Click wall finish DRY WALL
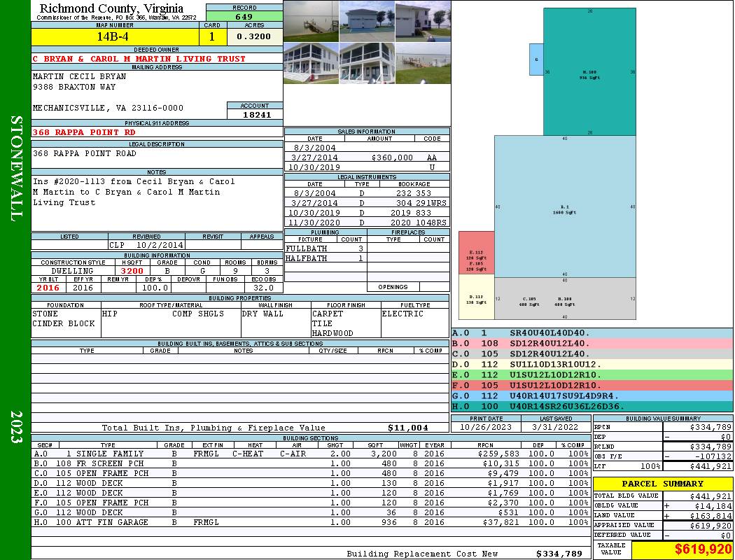Image resolution: width=735 pixels, height=560 pixels. 262,314
